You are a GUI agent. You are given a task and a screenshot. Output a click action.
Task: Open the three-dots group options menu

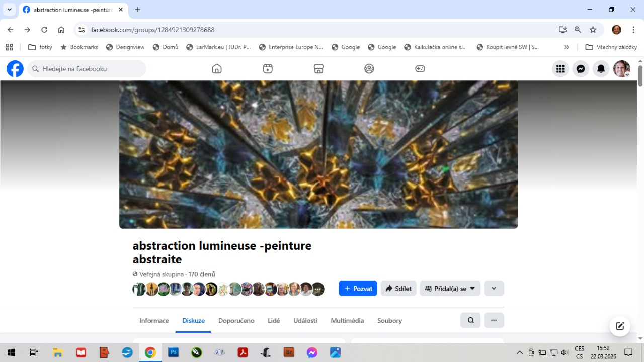494,320
